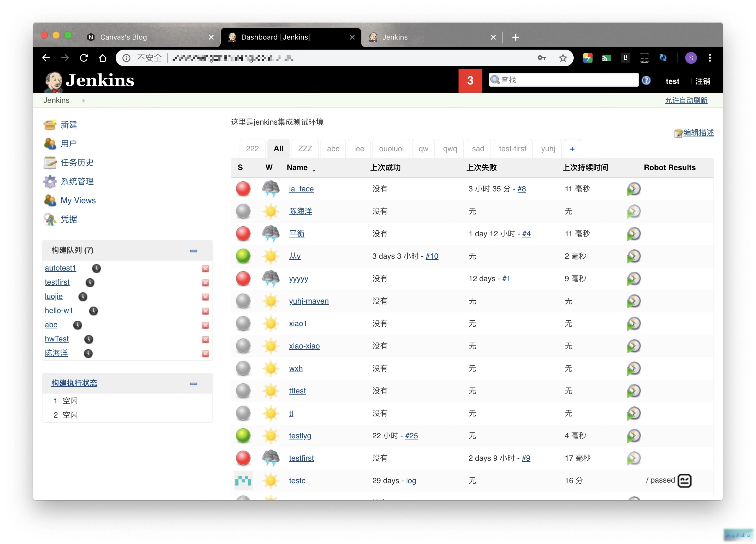
Task: Cancel queued build autotest1
Action: 205,268
